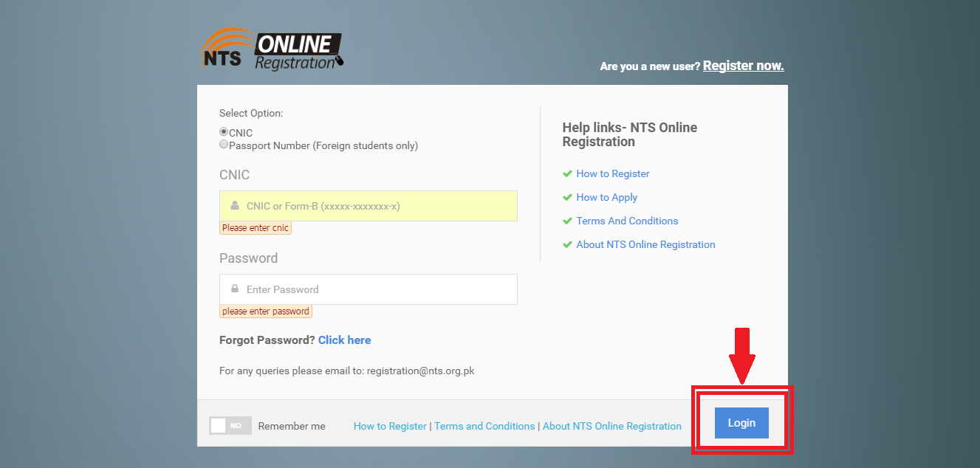The image size is (980, 468).
Task: Toggle the Remember me switch
Action: (230, 426)
